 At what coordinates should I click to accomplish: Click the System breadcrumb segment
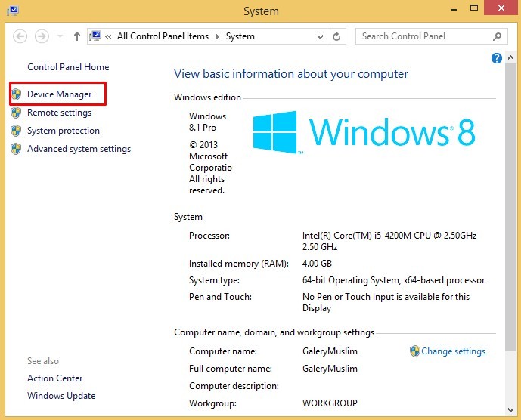click(x=240, y=36)
